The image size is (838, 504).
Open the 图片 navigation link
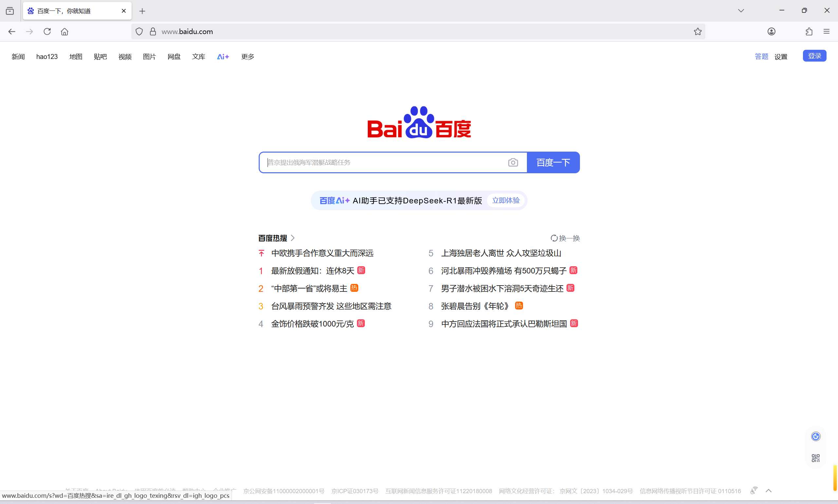point(149,57)
